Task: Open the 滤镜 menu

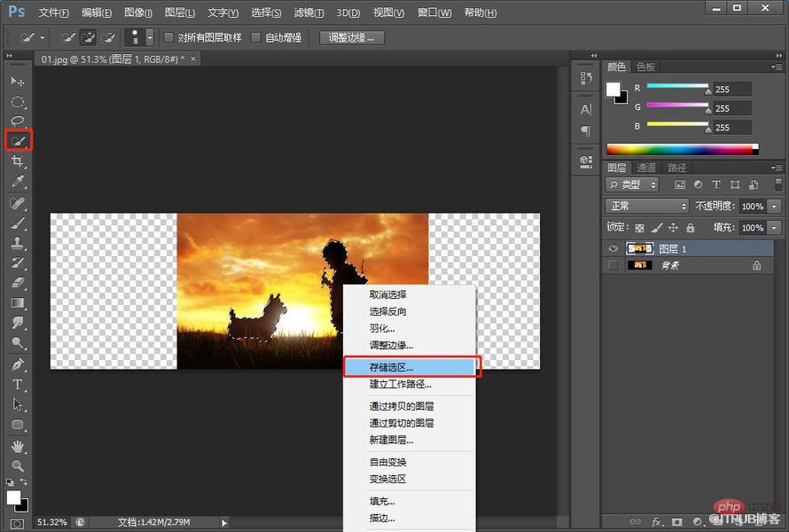Action: coord(309,12)
